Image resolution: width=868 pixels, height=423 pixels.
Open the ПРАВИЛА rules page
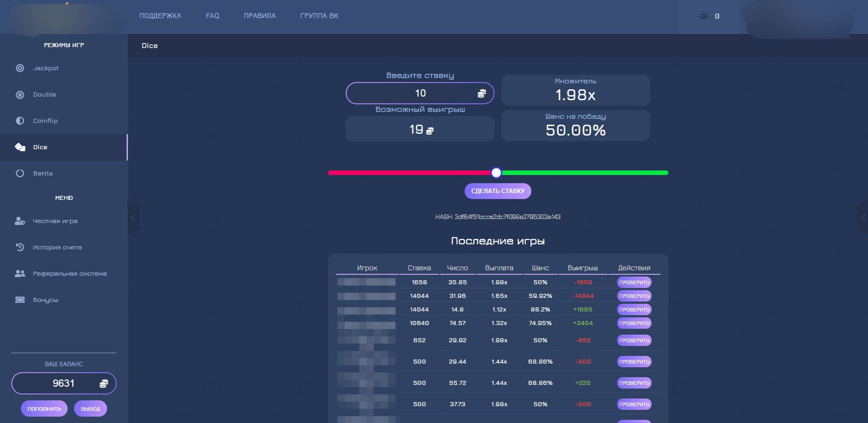point(260,16)
